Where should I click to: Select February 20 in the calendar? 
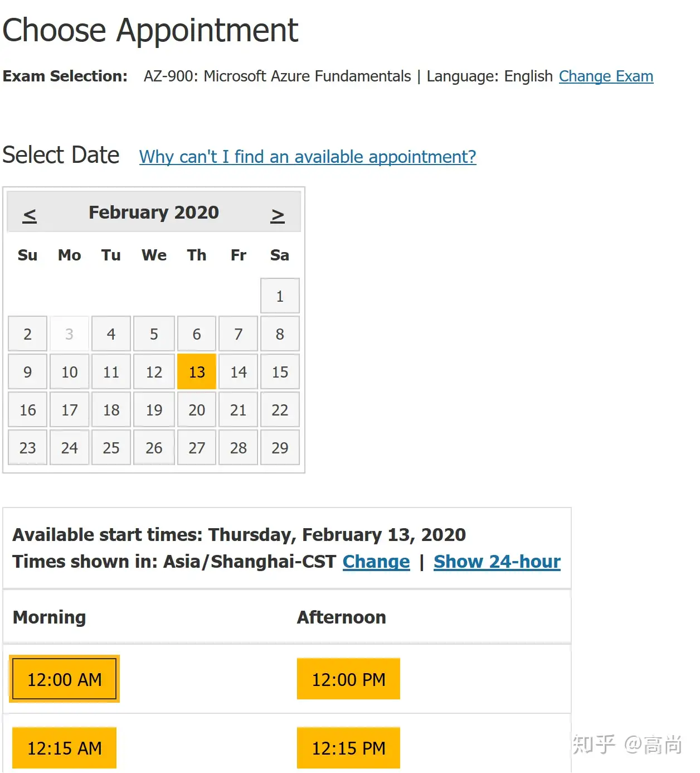click(197, 410)
